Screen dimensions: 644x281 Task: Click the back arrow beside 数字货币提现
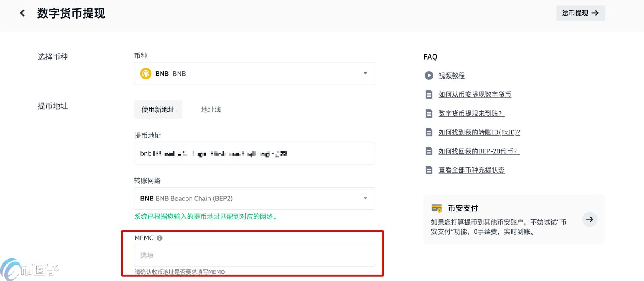tap(22, 13)
